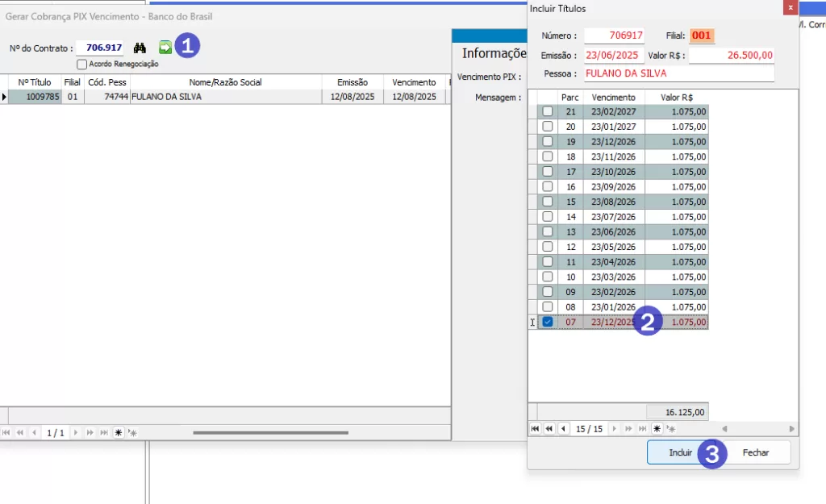Click previous record arrow in Incluir Títulos navigator
826x504 pixels.
pyautogui.click(x=562, y=429)
